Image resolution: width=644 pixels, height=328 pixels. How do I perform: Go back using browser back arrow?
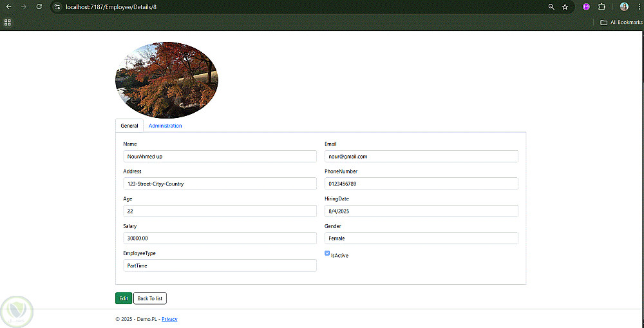coord(8,7)
